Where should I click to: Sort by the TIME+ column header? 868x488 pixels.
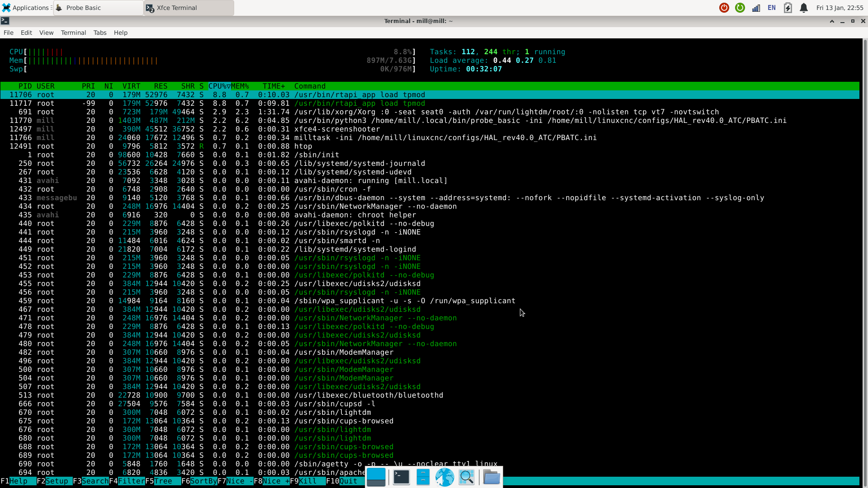[x=274, y=86]
